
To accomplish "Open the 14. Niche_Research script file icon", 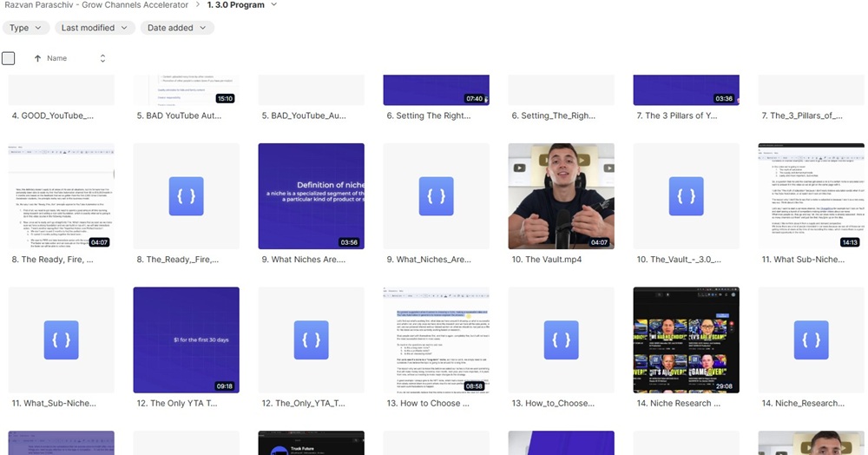I will pos(811,340).
